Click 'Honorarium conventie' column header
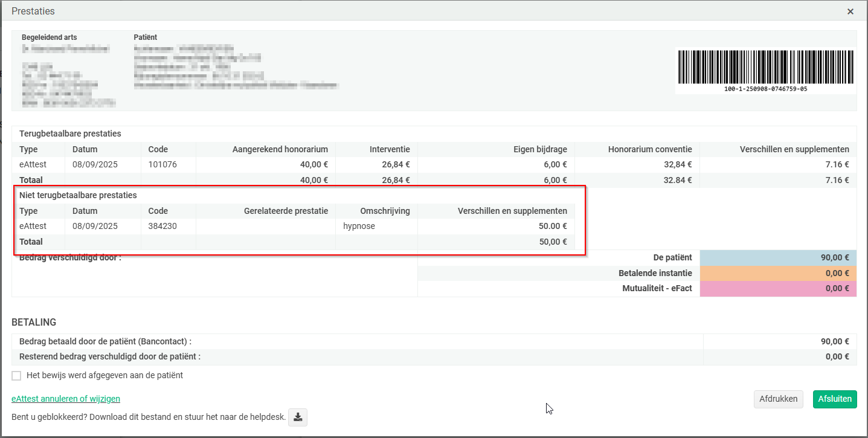 [x=650, y=149]
